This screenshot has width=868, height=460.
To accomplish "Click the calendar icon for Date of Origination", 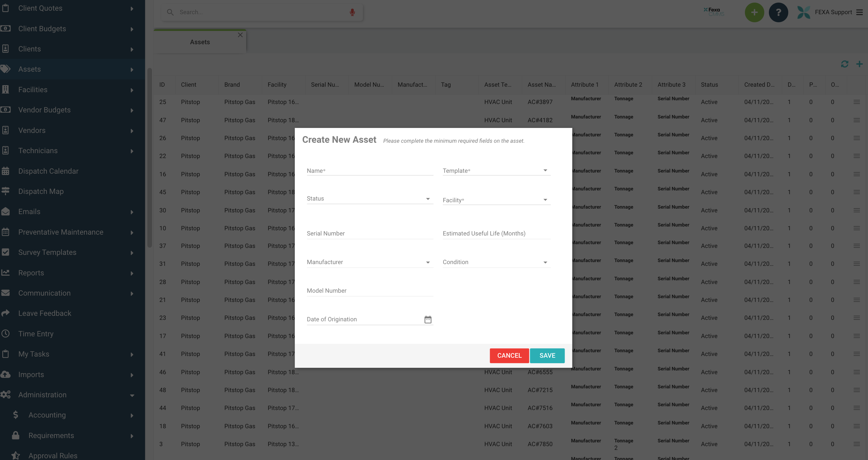I will pyautogui.click(x=428, y=319).
